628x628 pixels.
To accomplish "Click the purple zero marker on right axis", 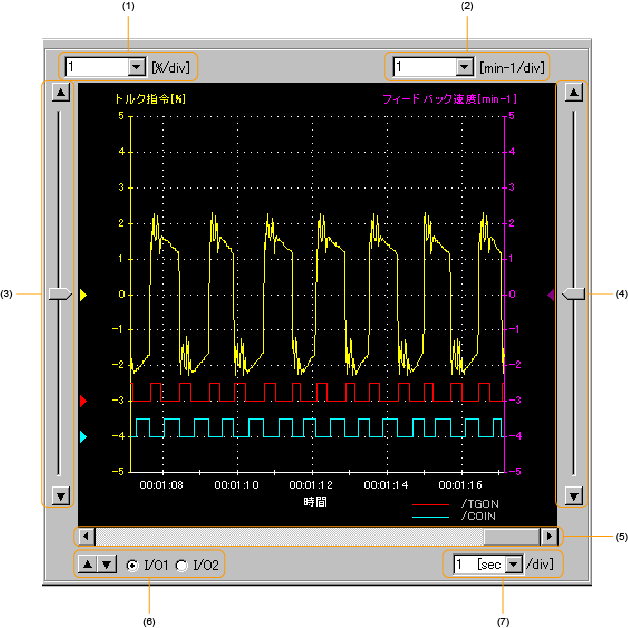I will (550, 295).
